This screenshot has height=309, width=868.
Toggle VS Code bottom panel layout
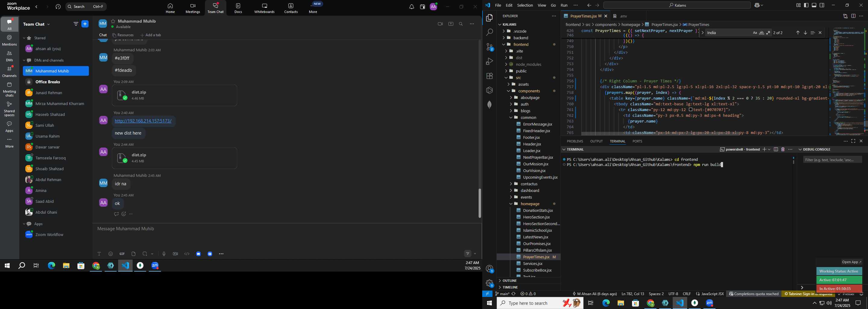click(814, 5)
